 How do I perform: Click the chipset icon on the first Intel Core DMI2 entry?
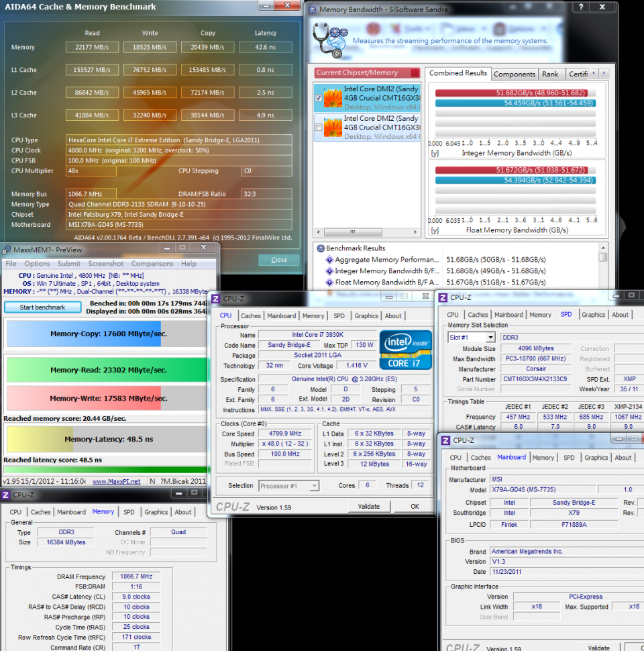(331, 99)
